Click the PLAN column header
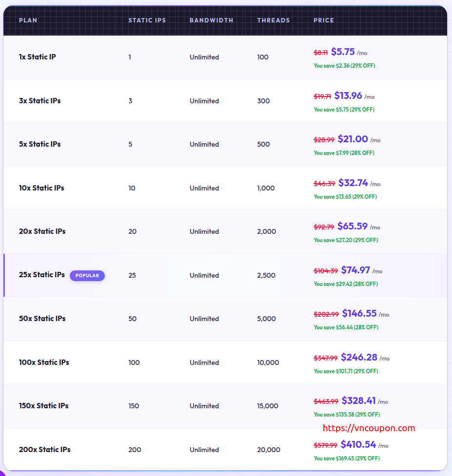Screen dimensions: 452x476 pos(28,20)
